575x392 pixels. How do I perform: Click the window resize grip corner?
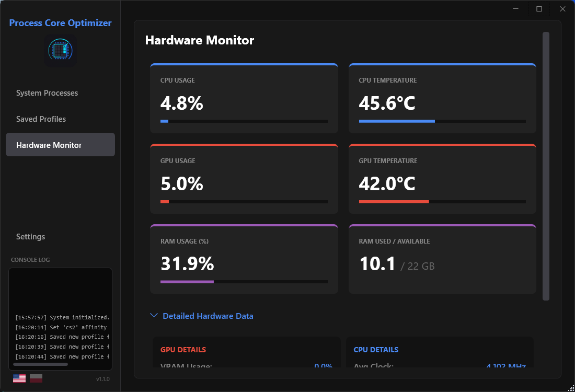coord(571,388)
